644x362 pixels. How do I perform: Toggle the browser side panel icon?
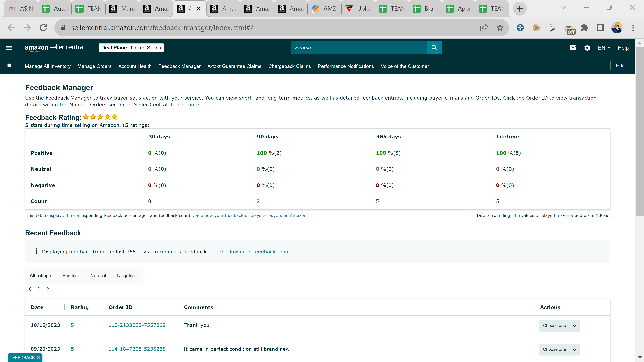(x=601, y=28)
